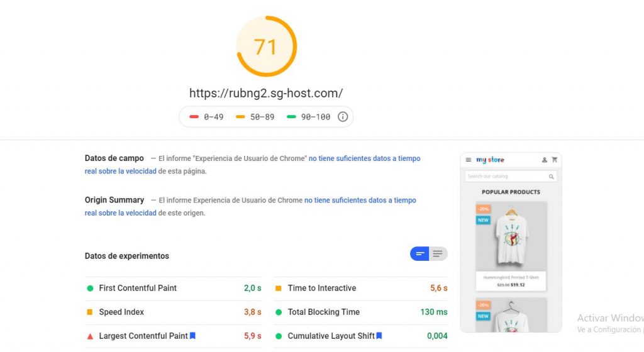Select the Speed Index metric label
644x352 pixels.
[x=121, y=312]
